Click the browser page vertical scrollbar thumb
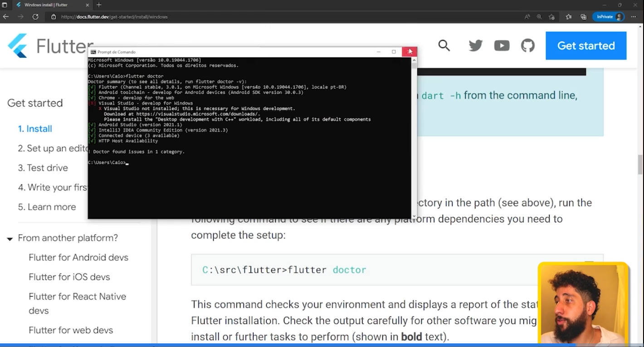 (x=640, y=164)
